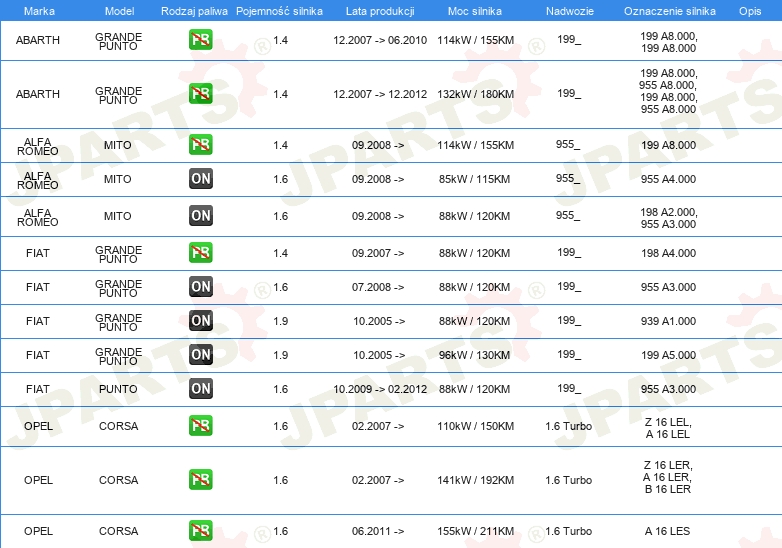Click the 96kW / 130KM power cell
The image size is (782, 548).
(474, 355)
